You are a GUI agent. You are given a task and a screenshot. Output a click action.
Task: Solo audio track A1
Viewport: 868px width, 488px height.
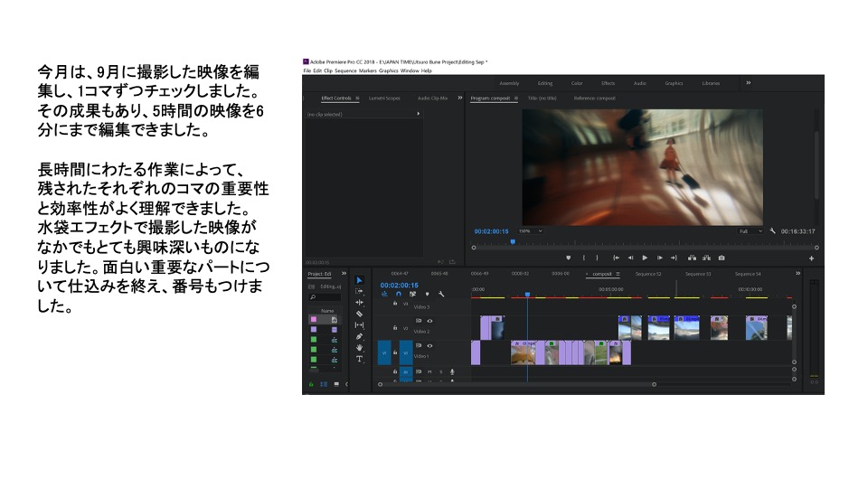(x=440, y=371)
